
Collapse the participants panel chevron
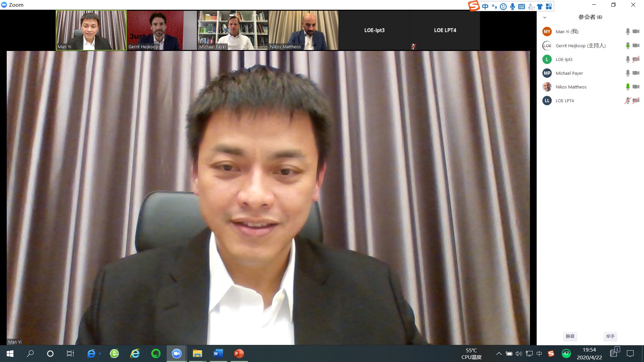(545, 17)
